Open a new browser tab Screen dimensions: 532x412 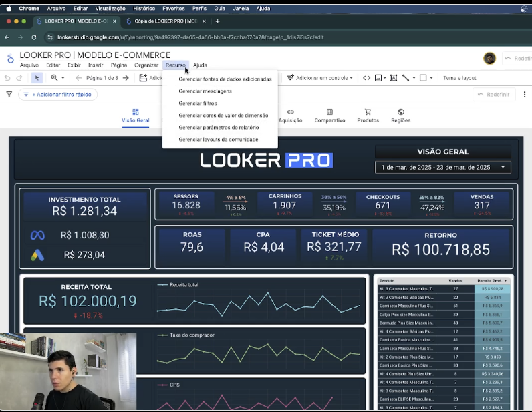[x=217, y=21]
